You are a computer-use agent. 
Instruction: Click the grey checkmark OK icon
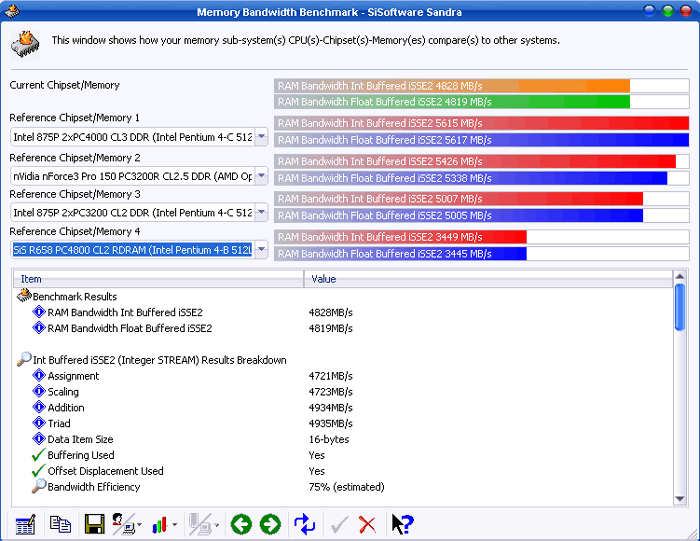coord(340,524)
